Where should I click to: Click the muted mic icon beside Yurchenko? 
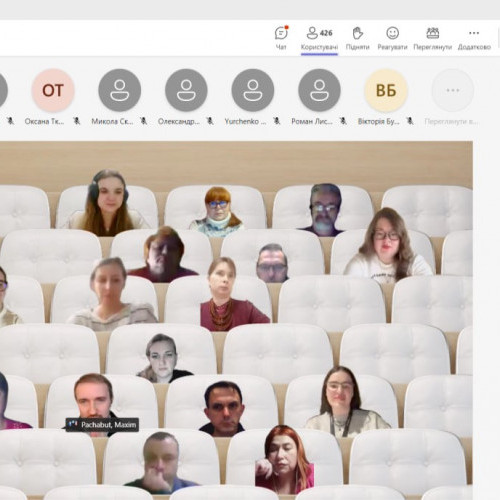pos(277,121)
